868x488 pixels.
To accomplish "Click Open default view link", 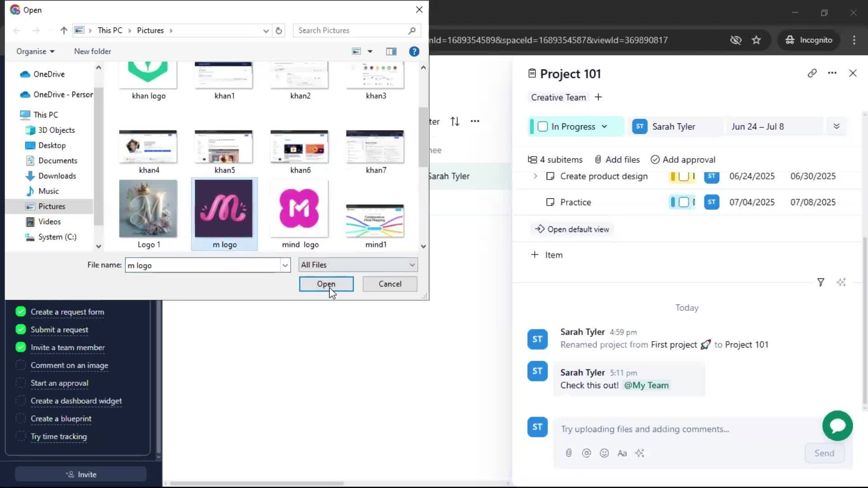I will 572,229.
